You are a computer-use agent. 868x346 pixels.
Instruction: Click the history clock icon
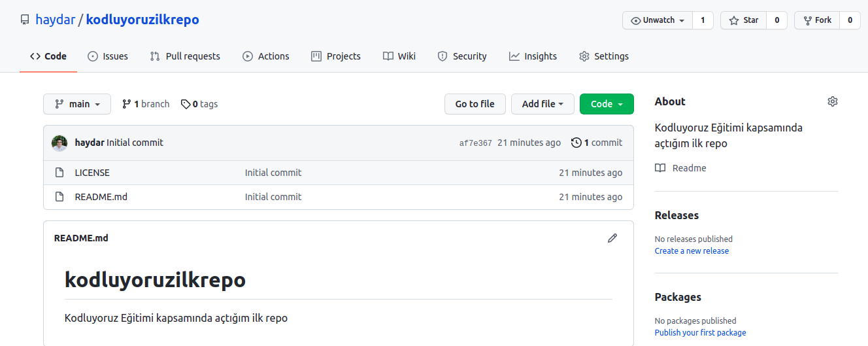tap(576, 143)
